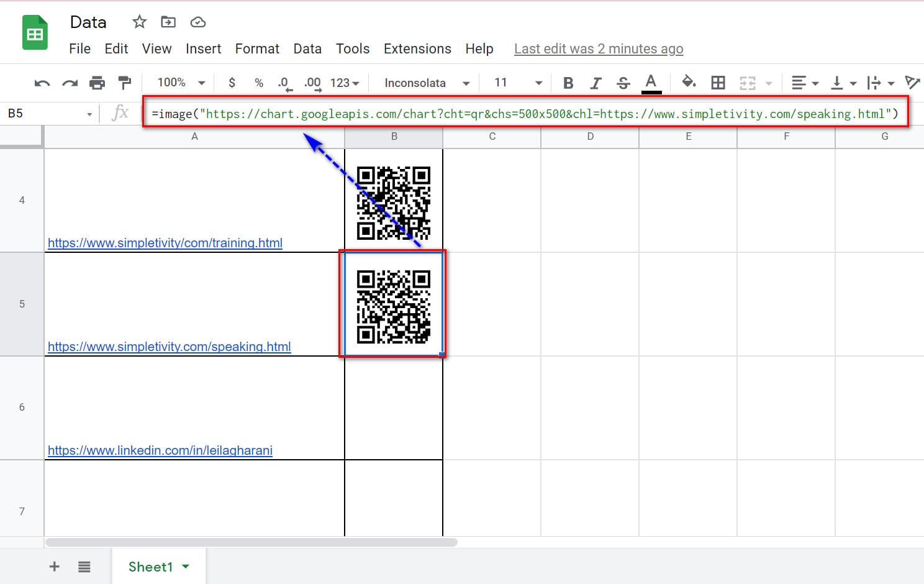Open the zoom 100% dropdown
Screen dimensions: 924x584
pos(181,83)
